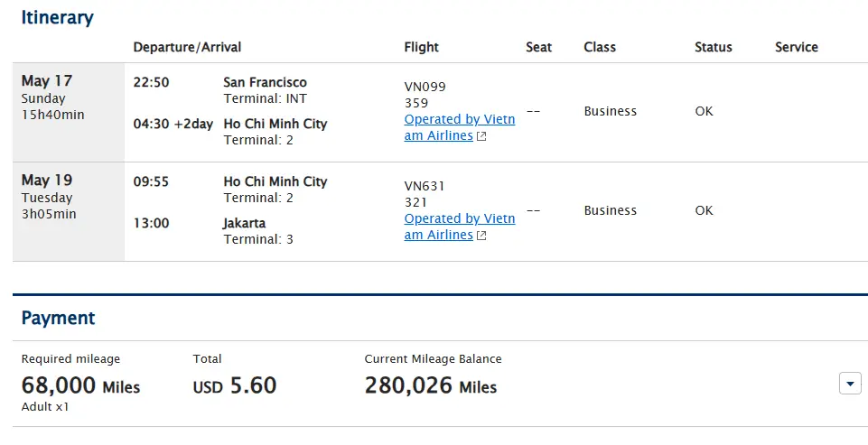The width and height of the screenshot is (868, 445).
Task: Click external link icon beside VN099 operator
Action: click(x=481, y=136)
